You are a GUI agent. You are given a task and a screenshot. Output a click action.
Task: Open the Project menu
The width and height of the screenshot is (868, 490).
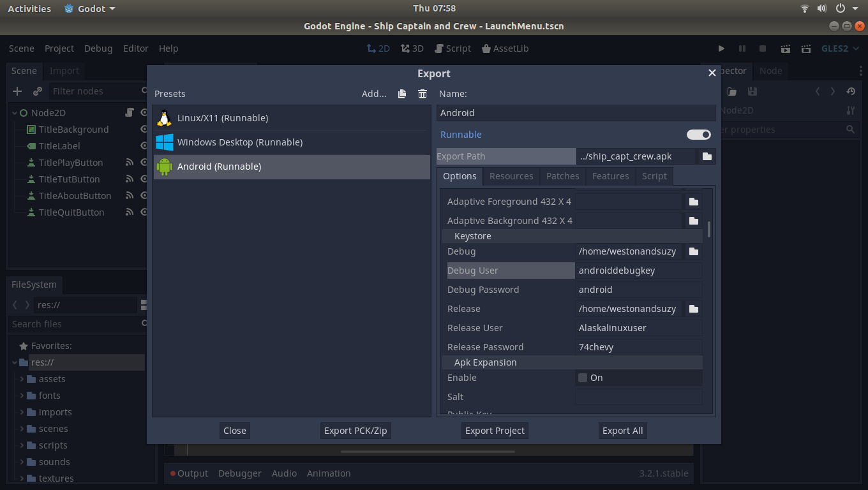[x=59, y=48]
